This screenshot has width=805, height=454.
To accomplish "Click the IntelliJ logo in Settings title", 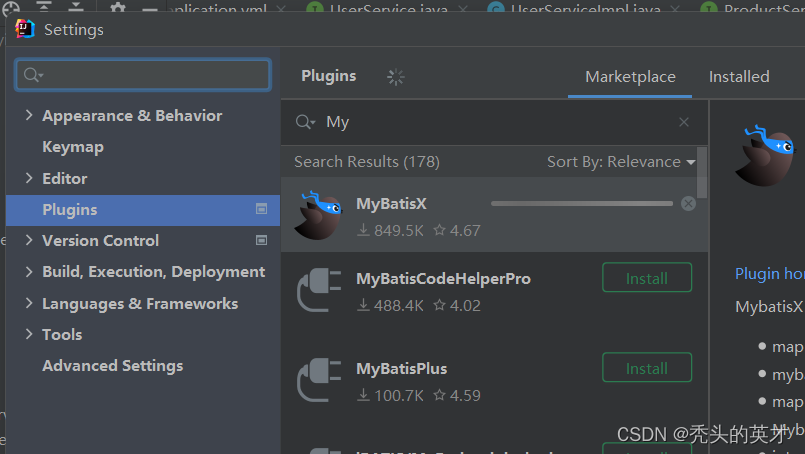I will point(24,29).
